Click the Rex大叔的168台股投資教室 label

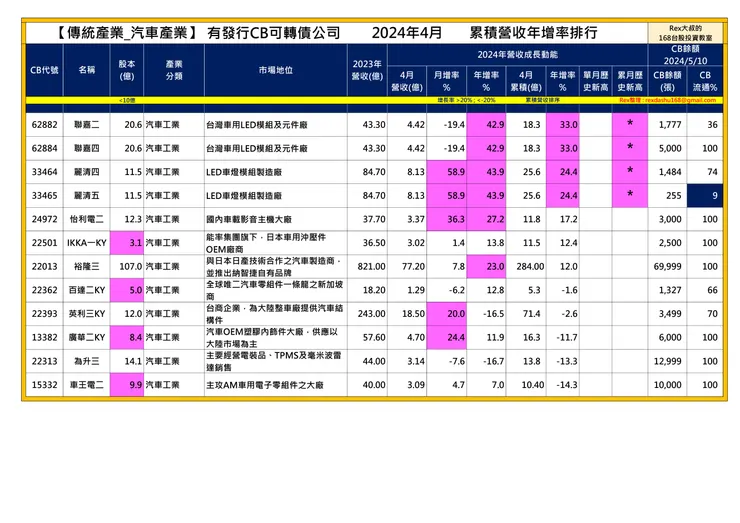pos(685,33)
